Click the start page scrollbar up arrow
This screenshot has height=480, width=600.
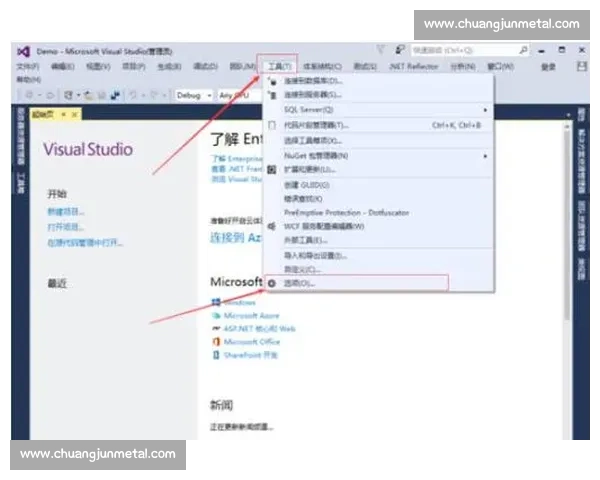567,127
